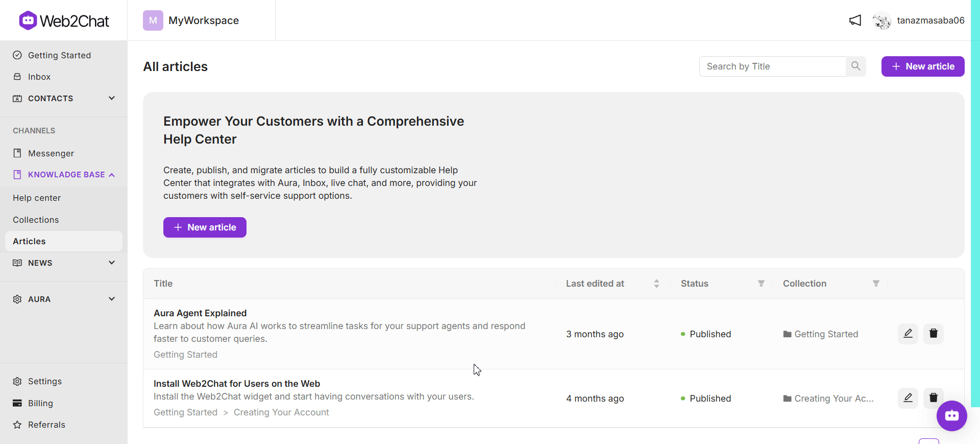This screenshot has height=444, width=980.
Task: Click the Getting Started check icon
Action: 17,55
